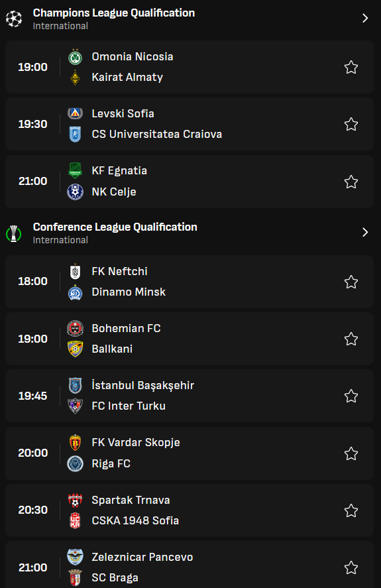The height and width of the screenshot is (588, 381).
Task: Click the Champions League ball icon
Action: coord(14,19)
